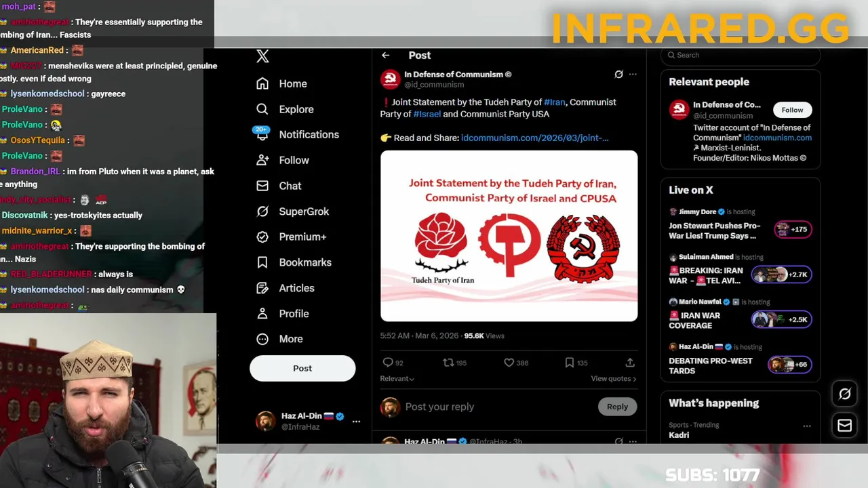The width and height of the screenshot is (868, 488).
Task: Click Grok icon on id_communism post
Action: point(618,75)
